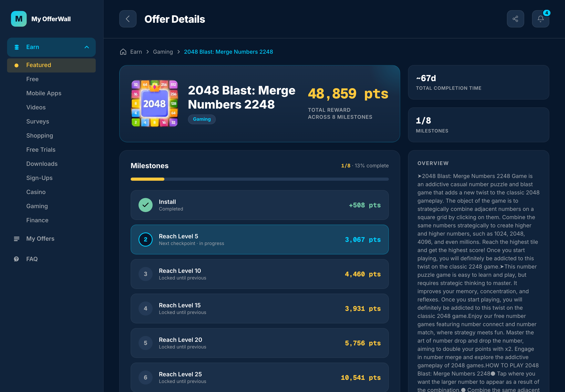Open Sign-Ups category
Viewport: 565px width, 392px height.
(39, 178)
